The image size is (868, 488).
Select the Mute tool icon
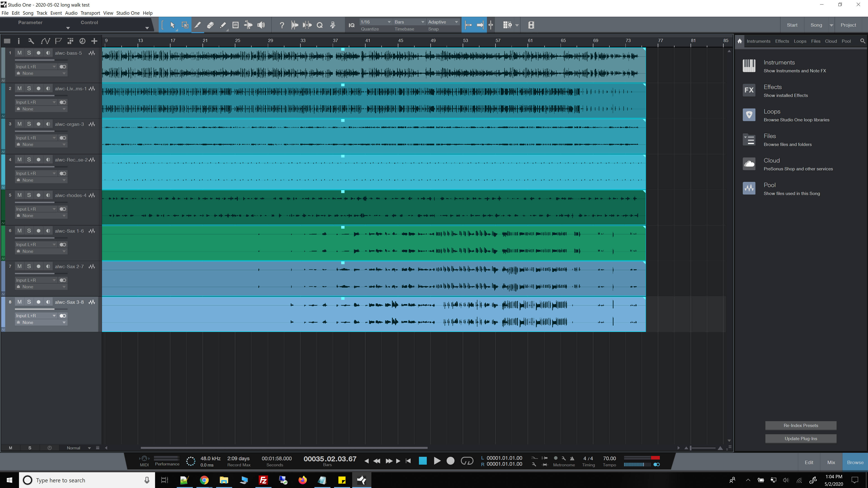[x=236, y=25]
